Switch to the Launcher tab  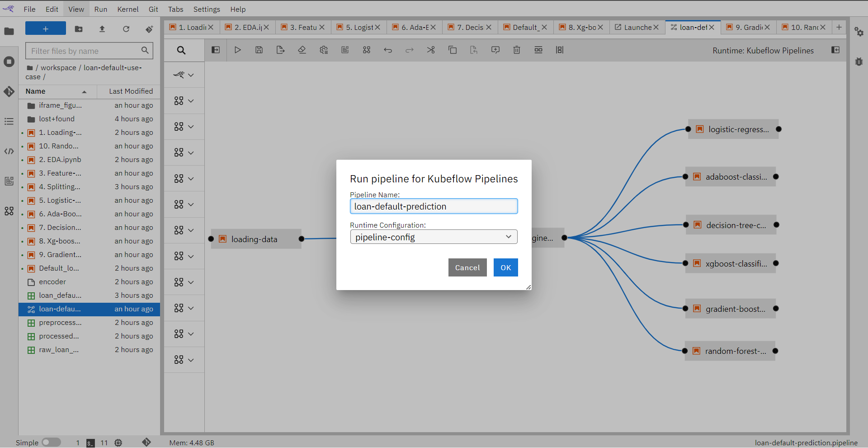[637, 27]
